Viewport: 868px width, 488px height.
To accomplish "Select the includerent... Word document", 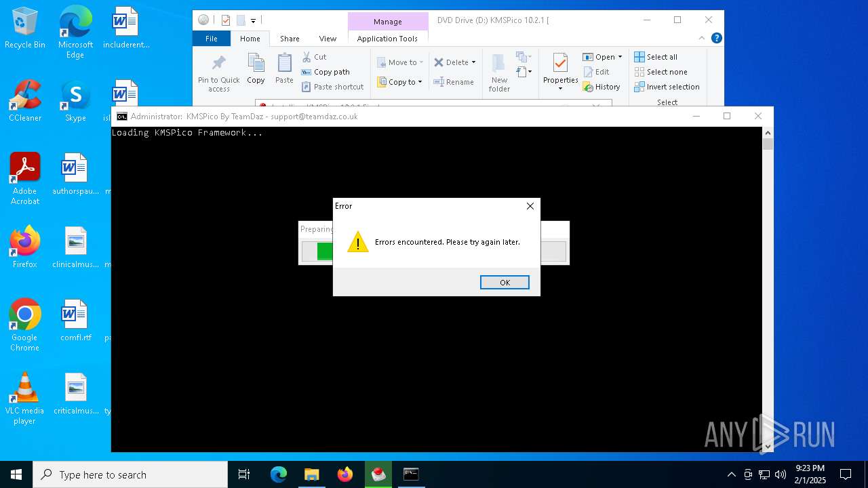I will (126, 28).
